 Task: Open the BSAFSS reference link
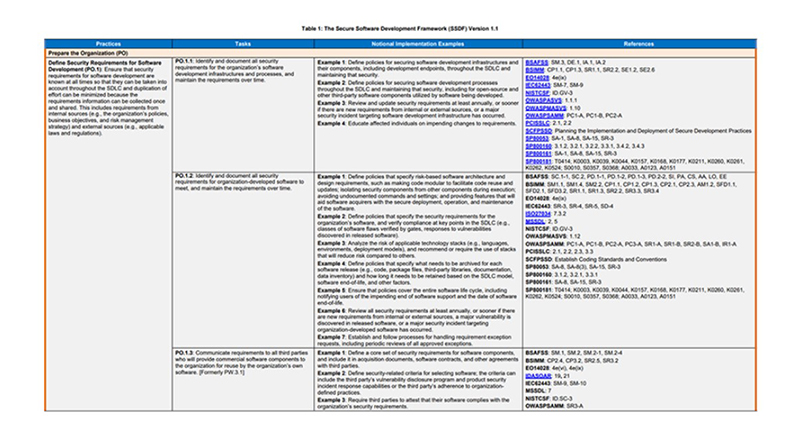(x=537, y=62)
